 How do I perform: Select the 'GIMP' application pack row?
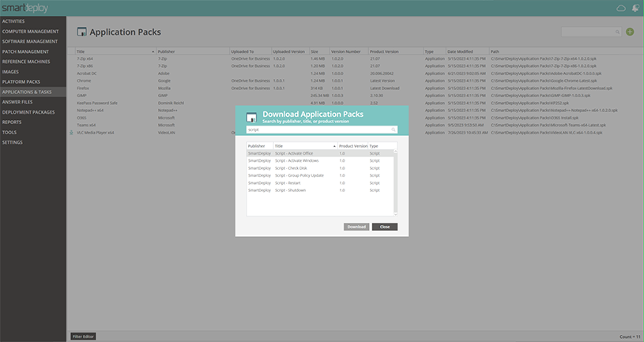click(356, 96)
